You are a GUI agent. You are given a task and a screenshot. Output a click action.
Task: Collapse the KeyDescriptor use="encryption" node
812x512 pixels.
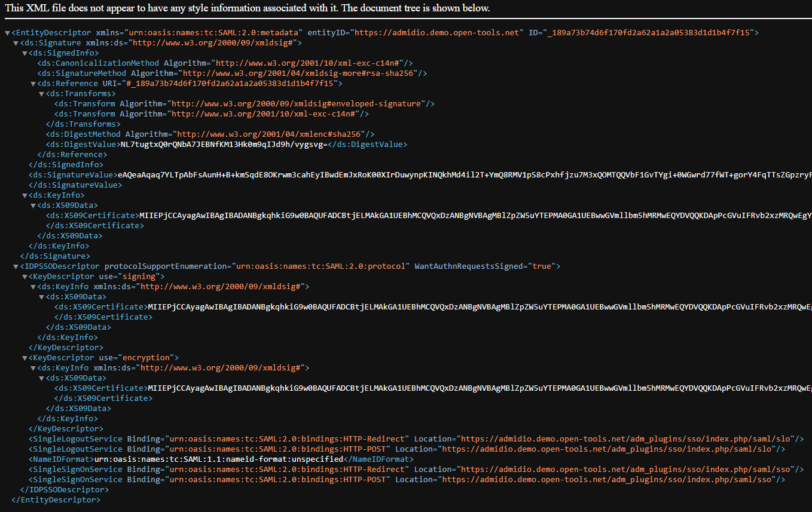(25, 358)
